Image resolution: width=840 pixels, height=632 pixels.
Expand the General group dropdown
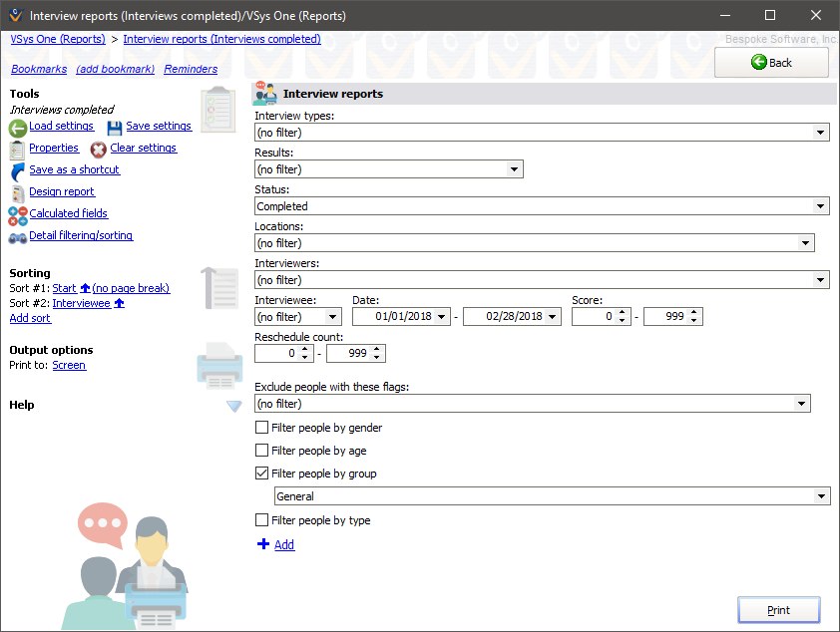[x=822, y=495]
